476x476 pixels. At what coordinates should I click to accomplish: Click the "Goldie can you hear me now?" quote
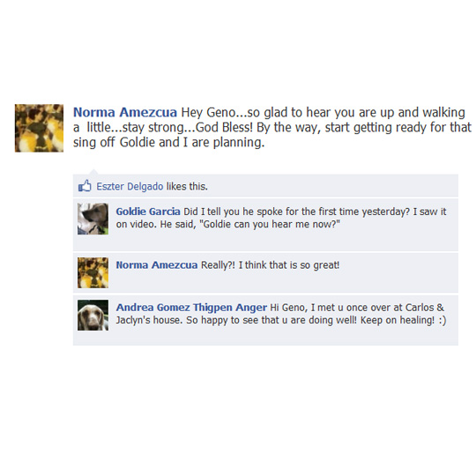click(270, 225)
